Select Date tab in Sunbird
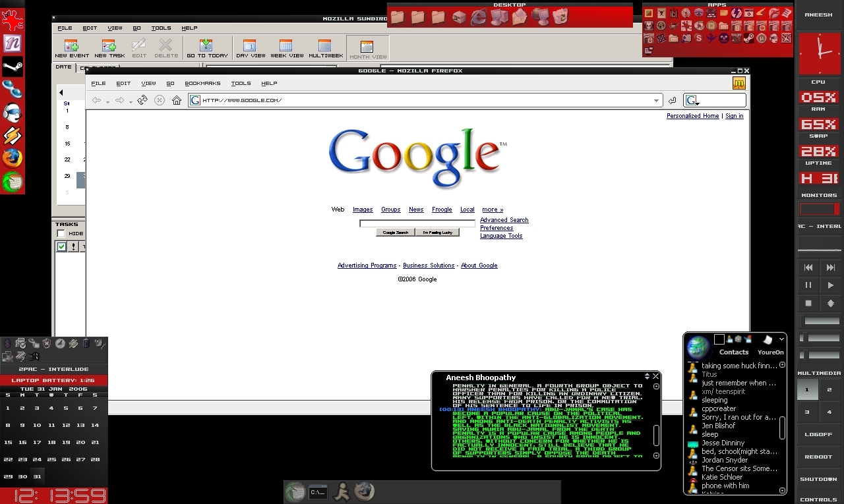Image resolution: width=844 pixels, height=504 pixels. 64,67
